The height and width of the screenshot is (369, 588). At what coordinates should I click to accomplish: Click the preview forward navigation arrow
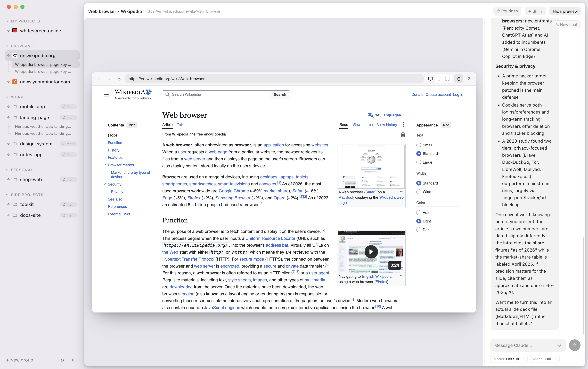click(x=109, y=79)
